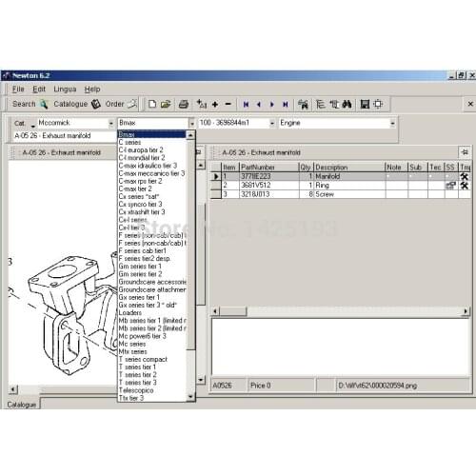Click the Cat. dropdown arrow
Viewport: 476px width, 476px height.
(32, 126)
